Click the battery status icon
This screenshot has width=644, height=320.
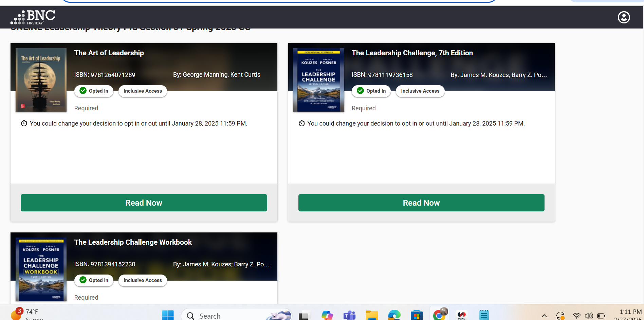point(601,316)
